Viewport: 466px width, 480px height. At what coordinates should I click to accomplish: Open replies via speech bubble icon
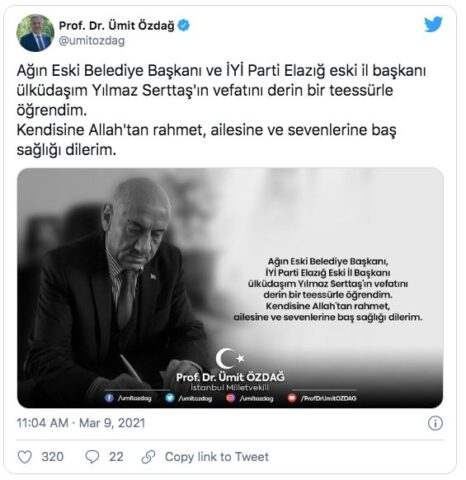pos(92,457)
